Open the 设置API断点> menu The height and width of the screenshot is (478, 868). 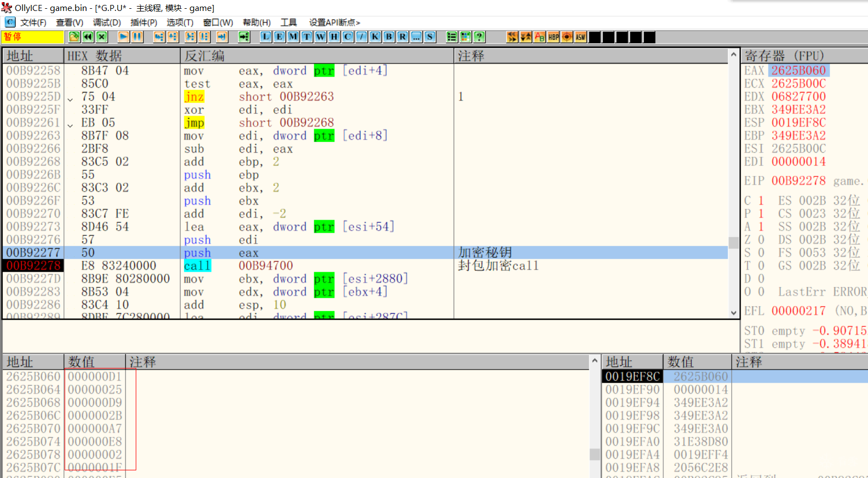334,22
